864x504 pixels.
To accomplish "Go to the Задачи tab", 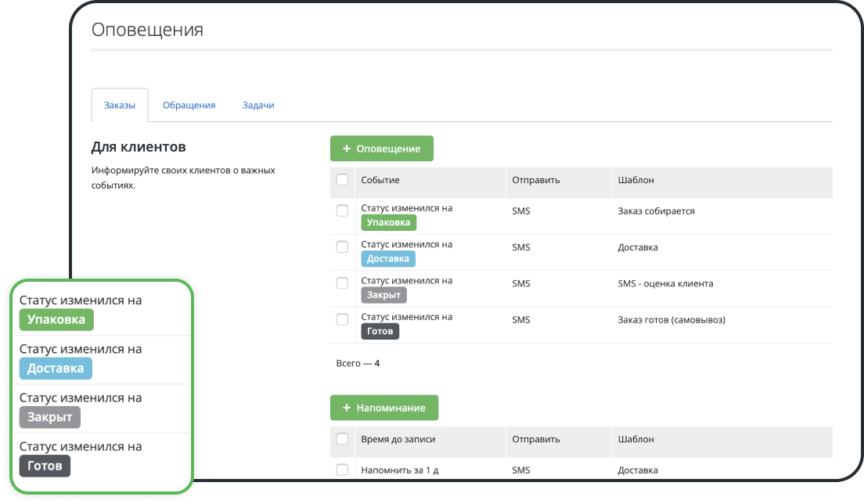I will click(258, 105).
